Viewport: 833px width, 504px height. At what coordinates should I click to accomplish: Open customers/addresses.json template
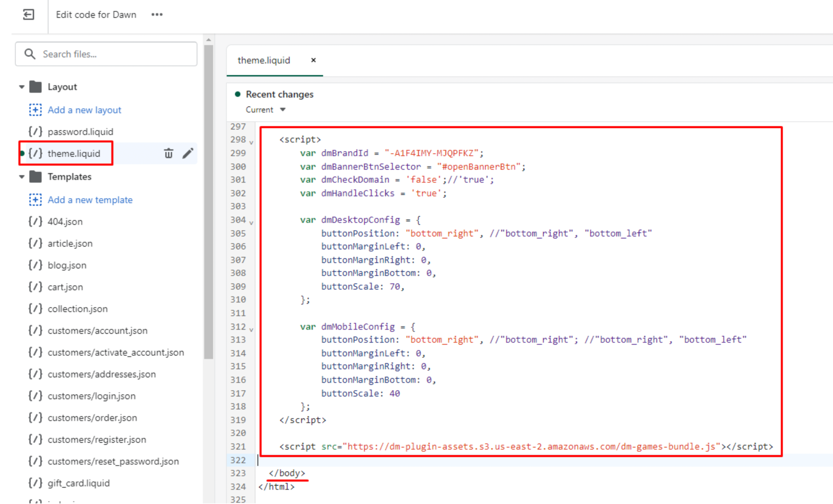(102, 374)
